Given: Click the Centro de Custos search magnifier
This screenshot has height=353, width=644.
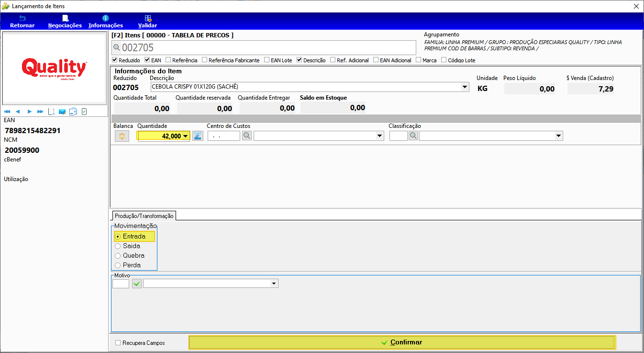Looking at the screenshot, I should 246,136.
